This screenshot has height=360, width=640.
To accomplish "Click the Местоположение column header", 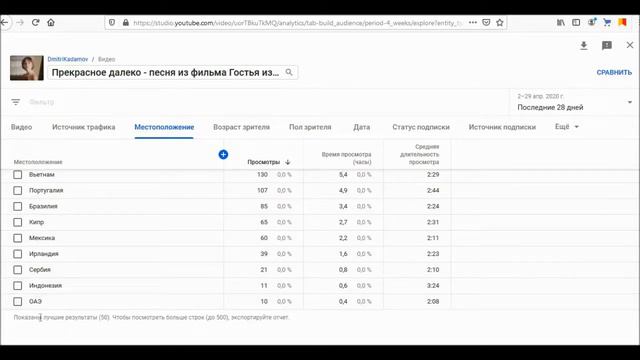I will pos(38,162).
